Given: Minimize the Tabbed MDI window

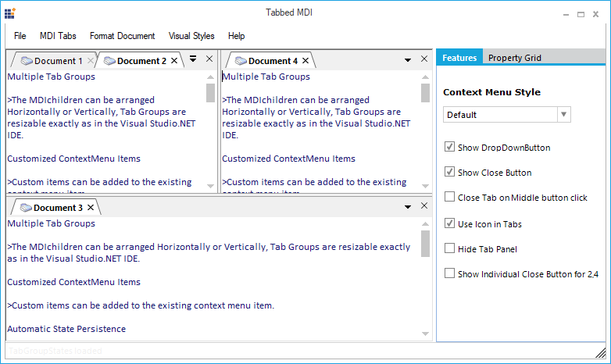Looking at the screenshot, I should (566, 14).
